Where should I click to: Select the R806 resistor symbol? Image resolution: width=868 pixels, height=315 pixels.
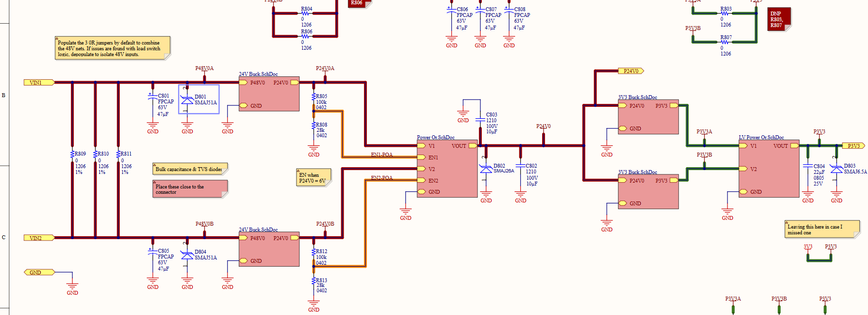pyautogui.click(x=305, y=36)
